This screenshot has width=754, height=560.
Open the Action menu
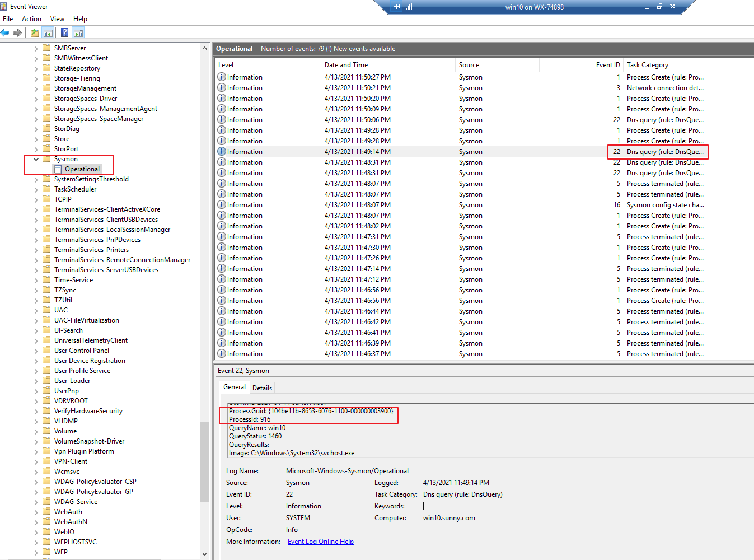click(31, 18)
